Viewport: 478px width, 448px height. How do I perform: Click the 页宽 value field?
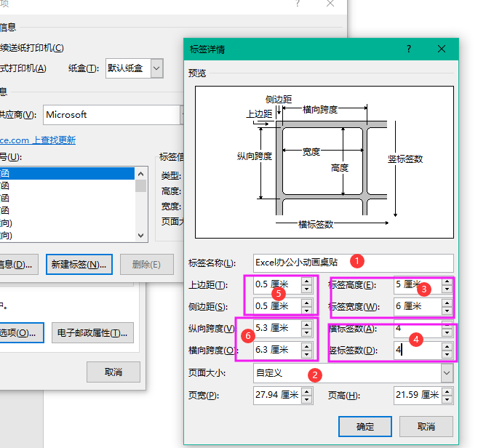(277, 396)
